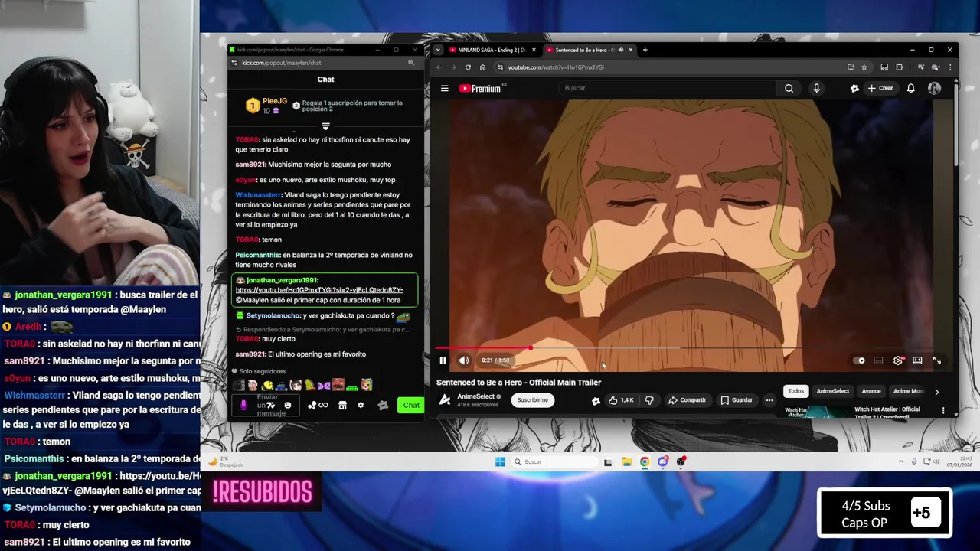Like the video showing 1,4 K
980x551 pixels.
click(621, 400)
